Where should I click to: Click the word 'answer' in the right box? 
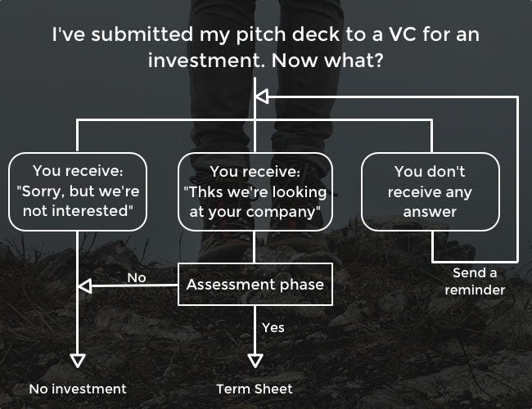[430, 212]
